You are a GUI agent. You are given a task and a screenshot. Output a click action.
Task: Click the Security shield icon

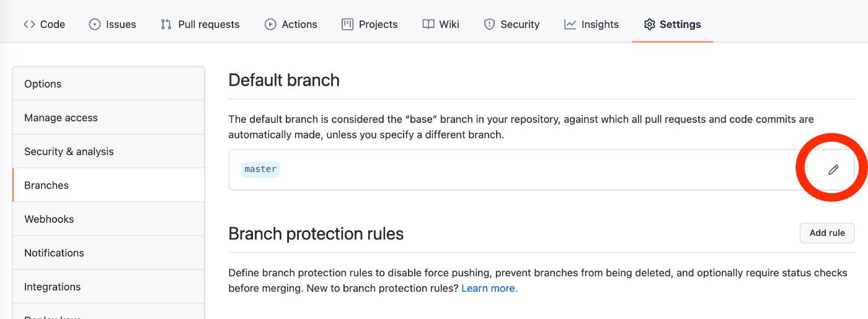489,24
